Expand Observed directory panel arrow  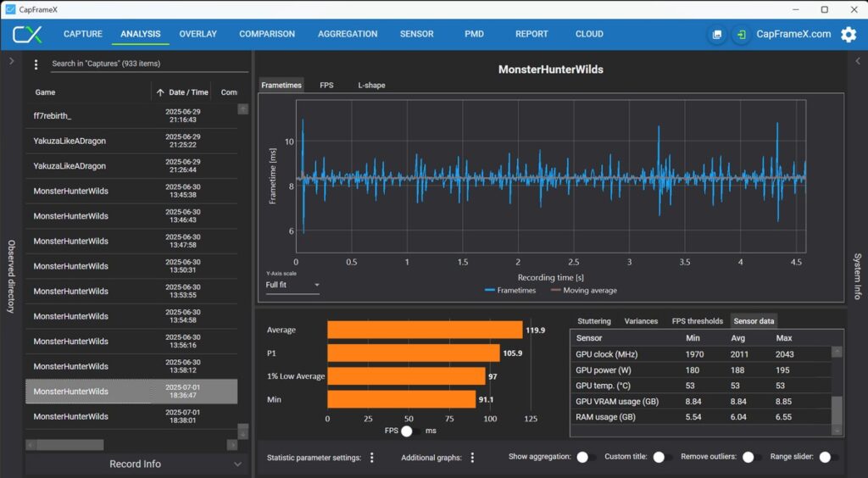click(x=12, y=61)
